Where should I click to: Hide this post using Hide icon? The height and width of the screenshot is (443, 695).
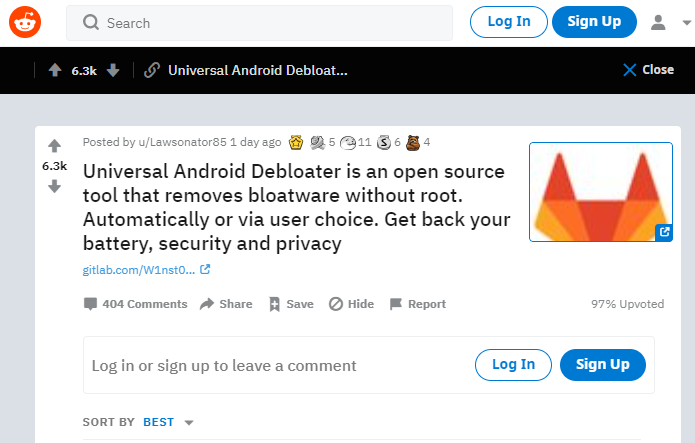[351, 304]
